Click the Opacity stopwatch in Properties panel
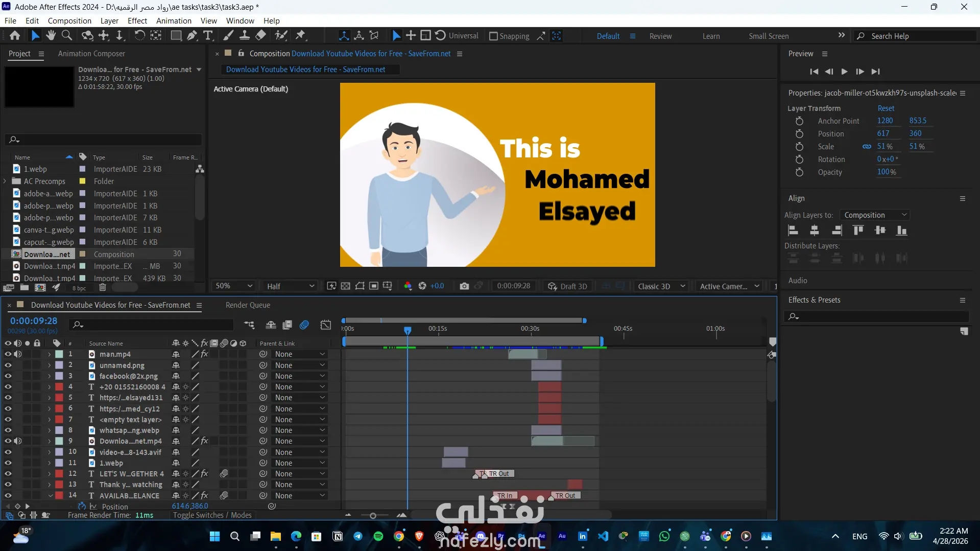This screenshot has height=551, width=980. 799,172
